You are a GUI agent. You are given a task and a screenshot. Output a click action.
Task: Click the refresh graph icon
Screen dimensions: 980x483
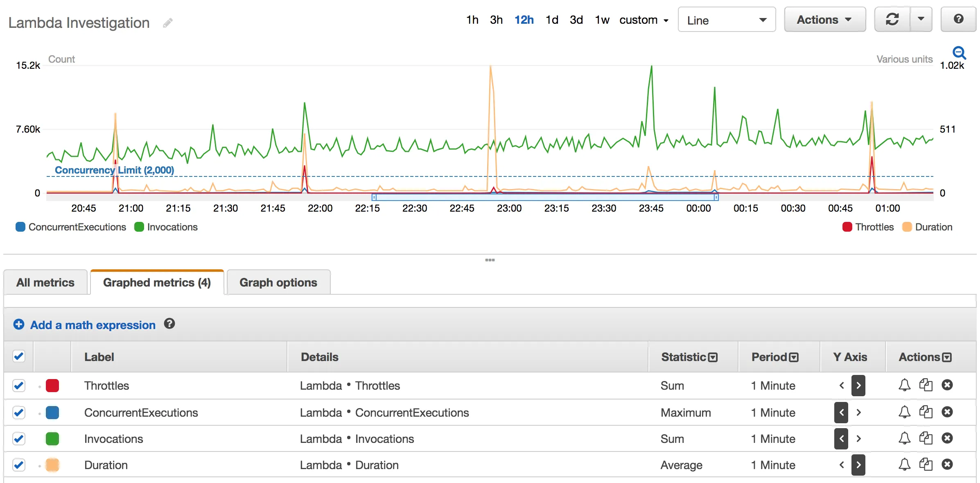pos(892,19)
